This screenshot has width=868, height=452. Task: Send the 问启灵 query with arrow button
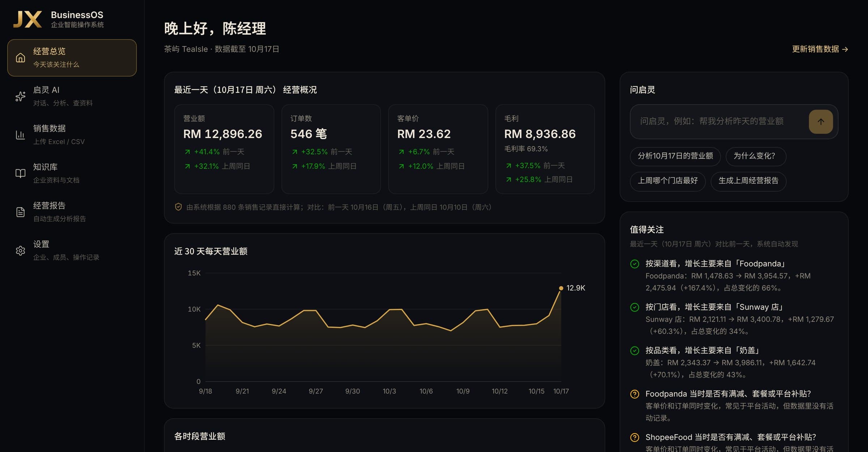pos(821,121)
